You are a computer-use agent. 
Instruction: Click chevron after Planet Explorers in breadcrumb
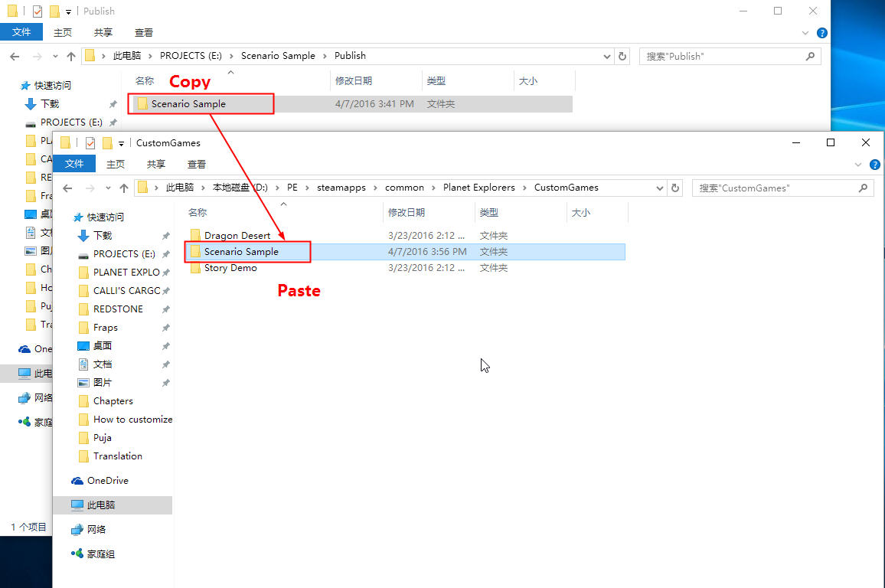pos(525,188)
